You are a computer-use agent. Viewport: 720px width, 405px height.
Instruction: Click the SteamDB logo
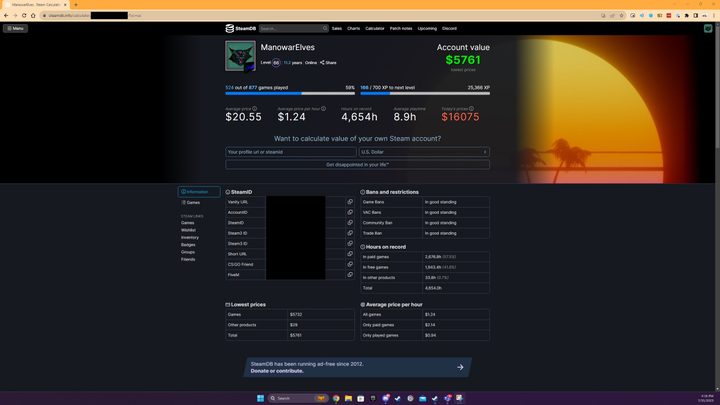click(x=241, y=28)
